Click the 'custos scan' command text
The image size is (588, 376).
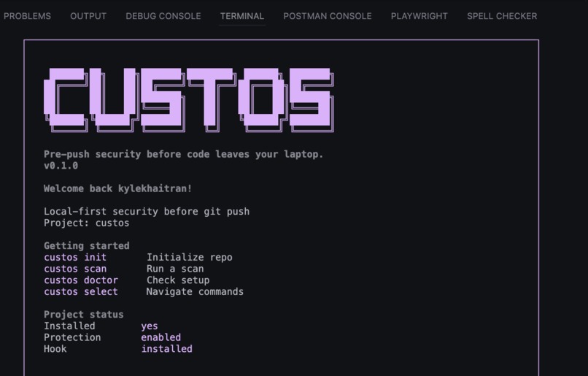click(75, 269)
